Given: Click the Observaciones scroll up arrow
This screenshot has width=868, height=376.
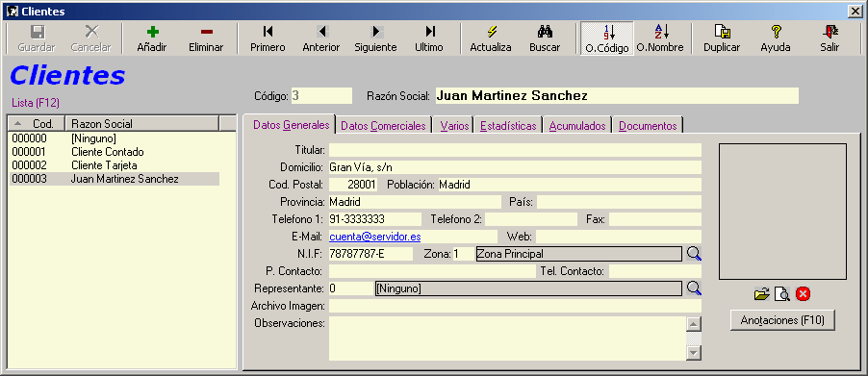Looking at the screenshot, I should coord(694,324).
